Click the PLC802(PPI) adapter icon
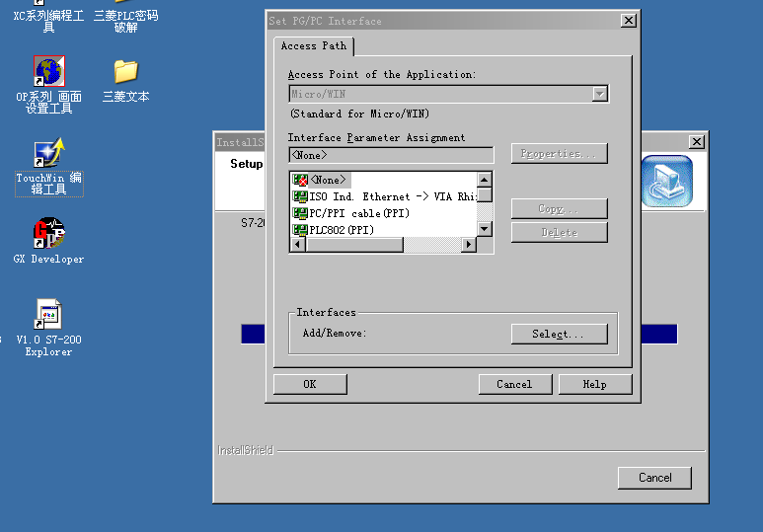Image resolution: width=763 pixels, height=532 pixels. pyautogui.click(x=300, y=230)
